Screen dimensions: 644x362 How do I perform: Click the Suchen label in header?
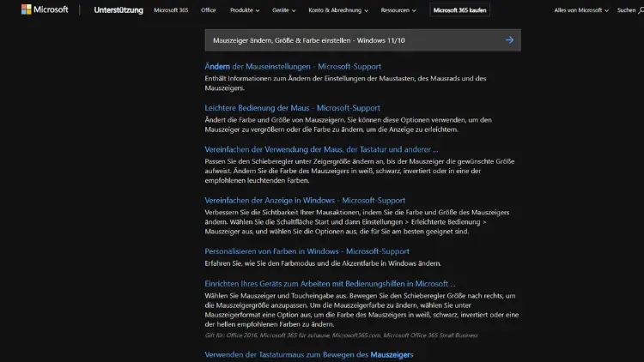[626, 9]
